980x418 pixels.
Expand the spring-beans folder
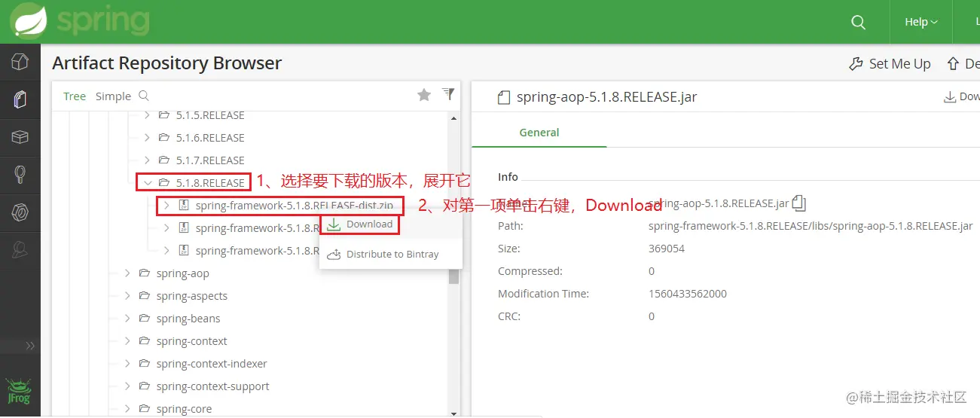tap(128, 319)
